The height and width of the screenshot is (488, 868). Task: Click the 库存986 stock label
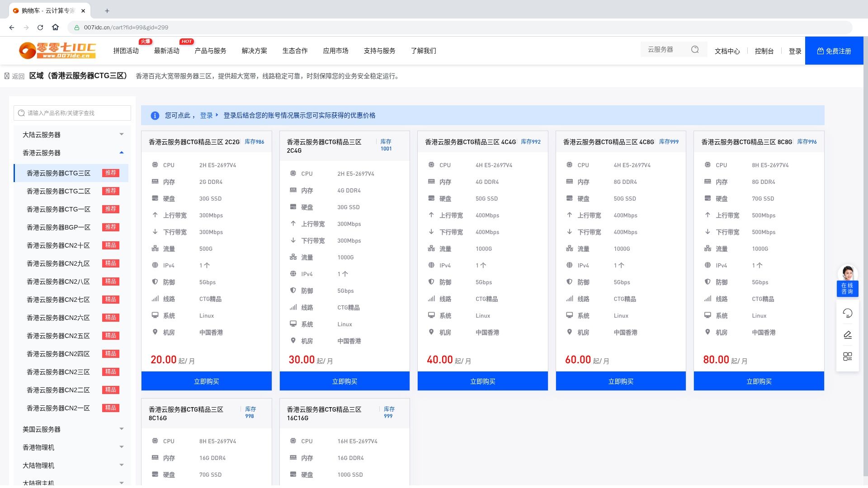tap(255, 142)
